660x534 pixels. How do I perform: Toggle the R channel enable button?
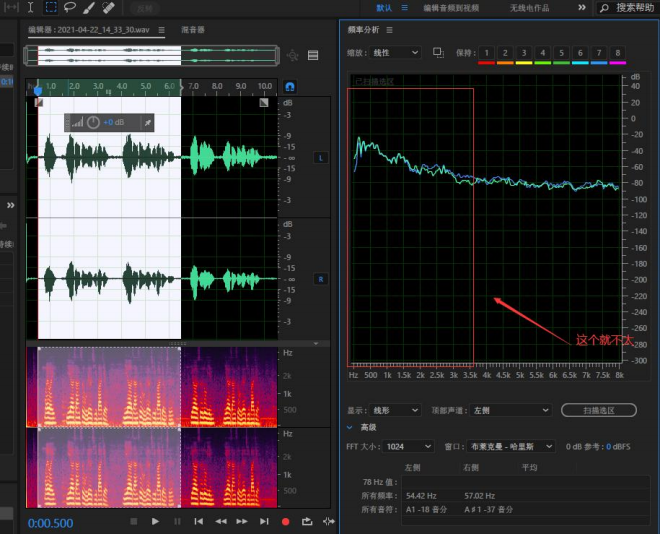pyautogui.click(x=321, y=279)
